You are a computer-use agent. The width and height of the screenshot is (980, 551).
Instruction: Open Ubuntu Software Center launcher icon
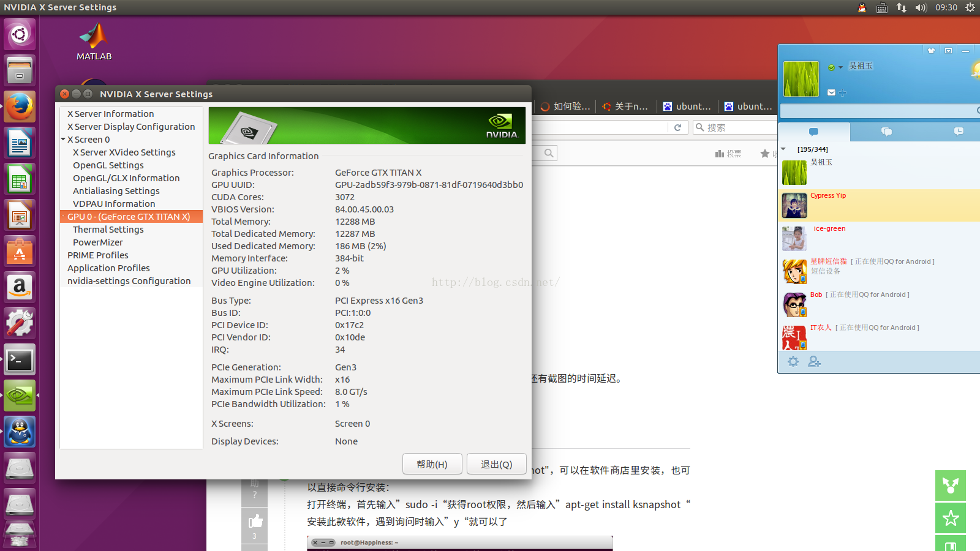pos(20,251)
